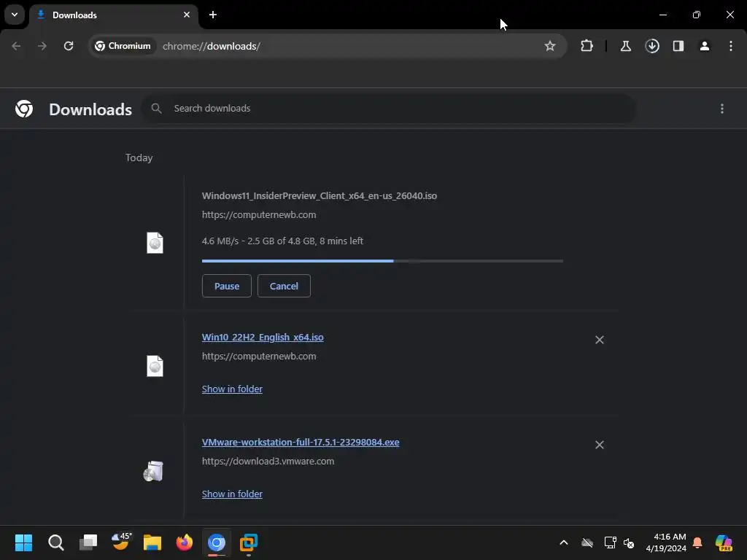Viewport: 747px width, 560px height.
Task: Show Win10_22H2 ISO in folder
Action: (232, 389)
